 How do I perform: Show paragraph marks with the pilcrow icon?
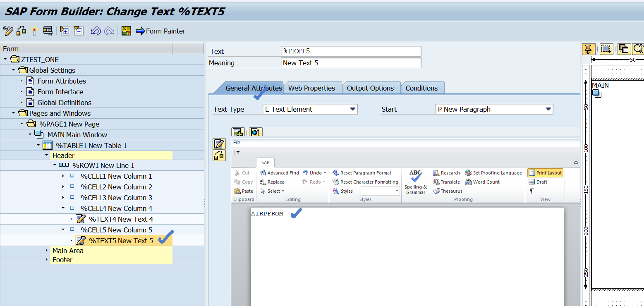point(532,191)
